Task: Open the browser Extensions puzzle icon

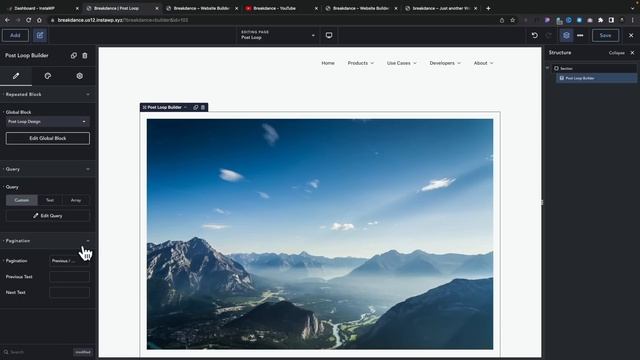Action: [600, 20]
